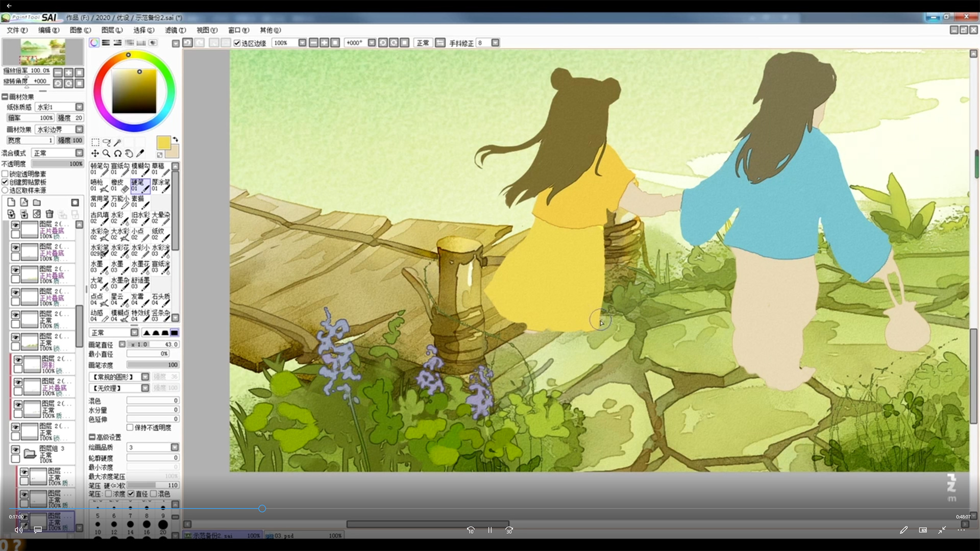Click the layer mask icon
This screenshot has width=980, height=551.
click(x=75, y=203)
